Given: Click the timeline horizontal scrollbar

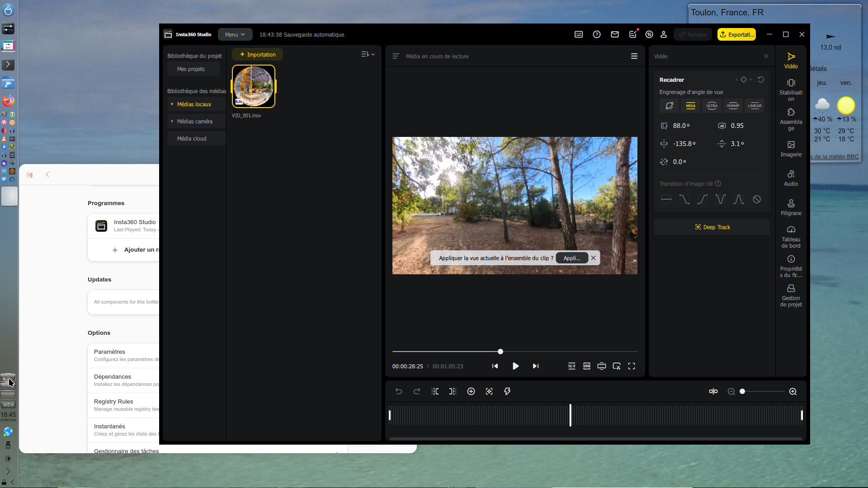Looking at the screenshot, I should pyautogui.click(x=596, y=438).
